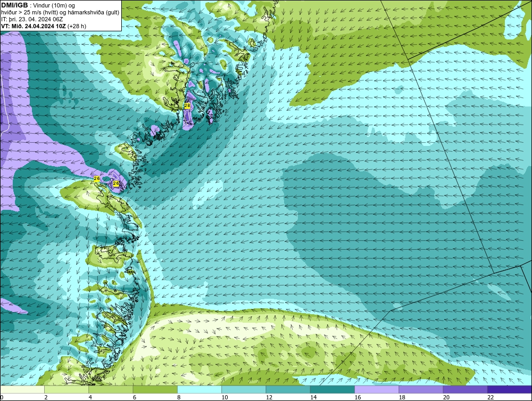Select the 10–12 m/s light teal swatch
Screen dimensions: 532x401
(x=244, y=389)
